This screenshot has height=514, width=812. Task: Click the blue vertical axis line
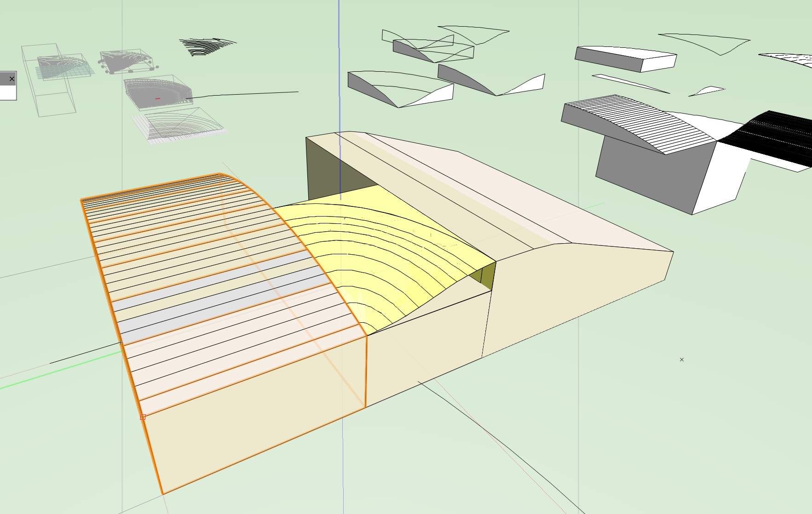click(340, 69)
